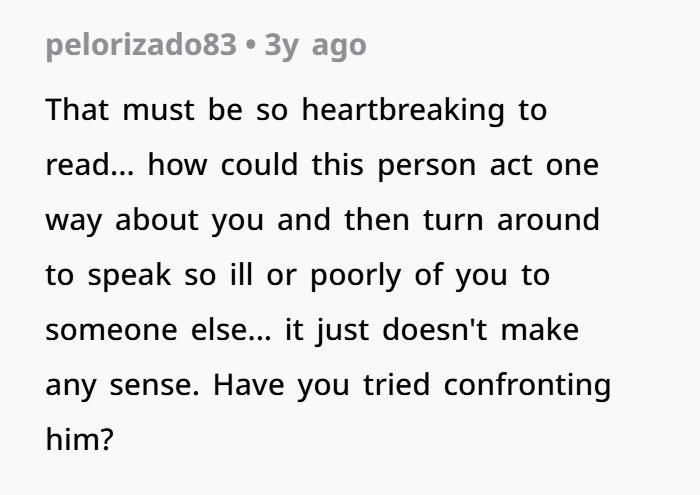The width and height of the screenshot is (700, 495).
Task: Click the bullet separator after the username
Action: [250, 45]
